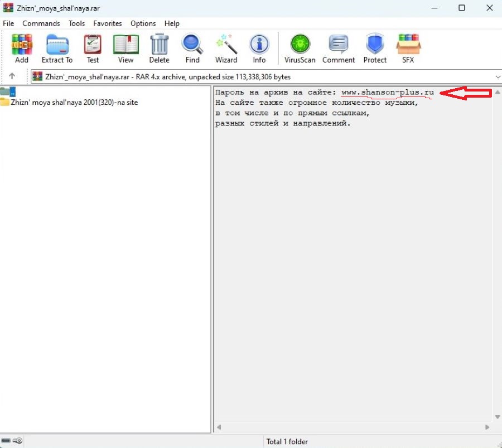Screen dimensions: 502x448
Task: Click the line 'разных стилей и направлений.'
Action: point(283,123)
